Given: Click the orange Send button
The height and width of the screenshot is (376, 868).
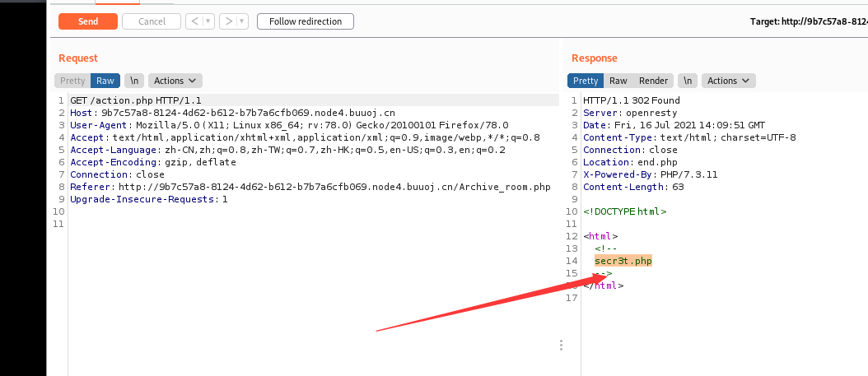Looking at the screenshot, I should tap(88, 21).
